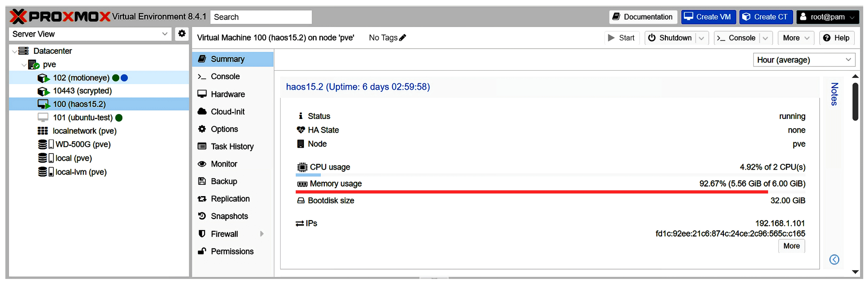The width and height of the screenshot is (868, 284).
Task: Click the ubuntu-test VM monitor icon
Action: coord(43,117)
